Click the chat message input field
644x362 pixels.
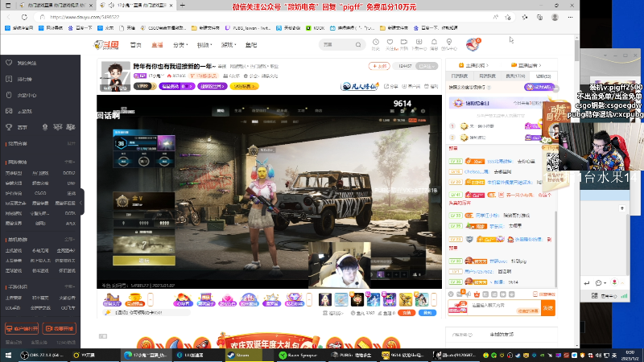[x=506, y=308]
